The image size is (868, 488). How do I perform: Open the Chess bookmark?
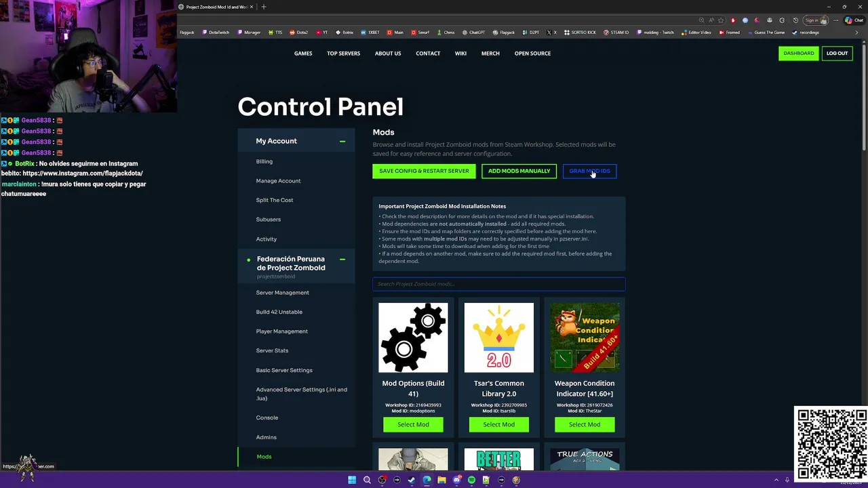tap(446, 33)
